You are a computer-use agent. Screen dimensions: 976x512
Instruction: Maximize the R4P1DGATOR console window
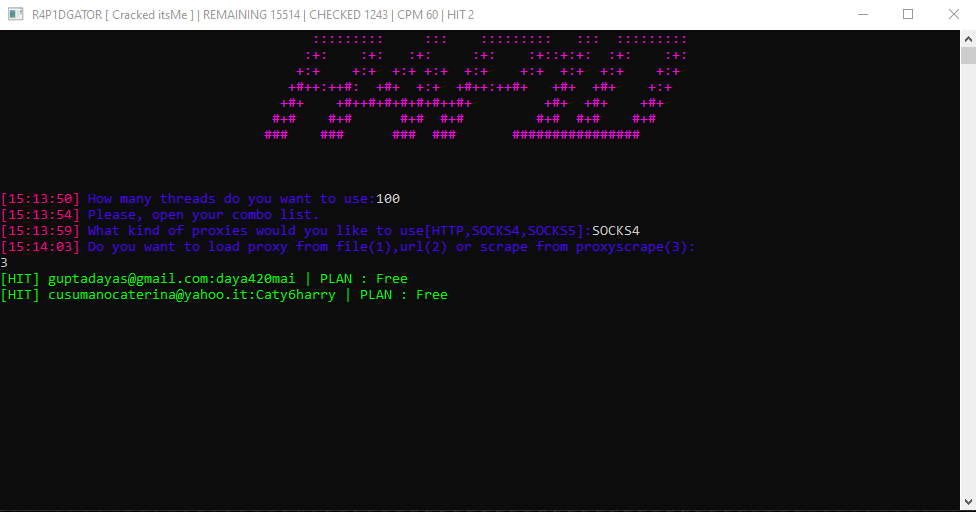point(908,14)
